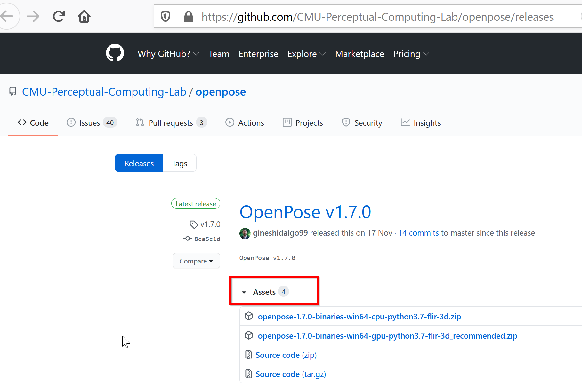This screenshot has width=582, height=392.
Task: Open gineshidalgo99 user profile link
Action: coord(280,233)
